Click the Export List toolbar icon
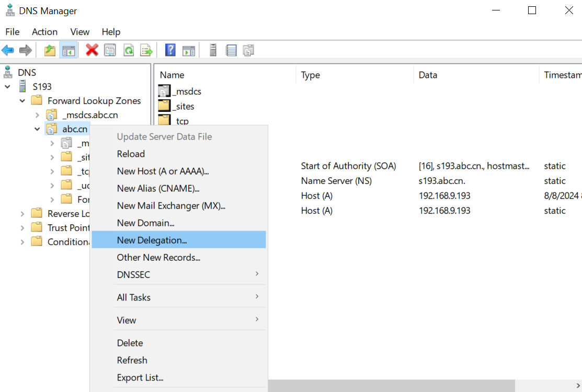The height and width of the screenshot is (392, 582). pyautogui.click(x=146, y=50)
